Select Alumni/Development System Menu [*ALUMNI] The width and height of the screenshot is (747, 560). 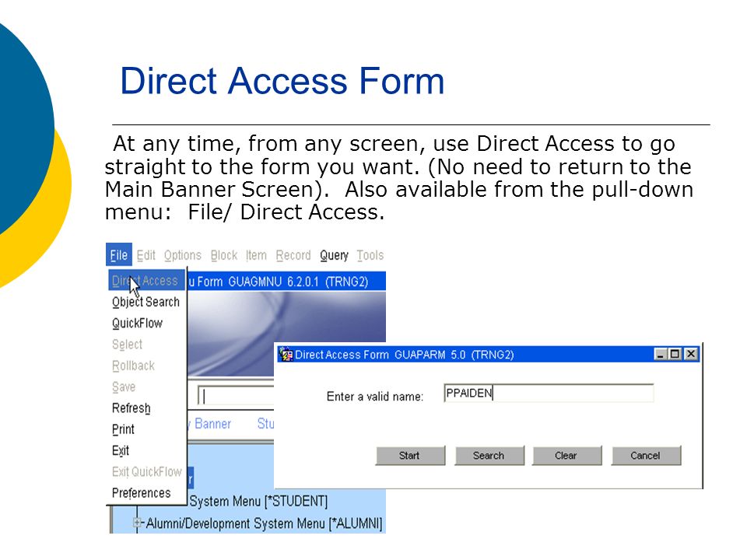(x=264, y=523)
